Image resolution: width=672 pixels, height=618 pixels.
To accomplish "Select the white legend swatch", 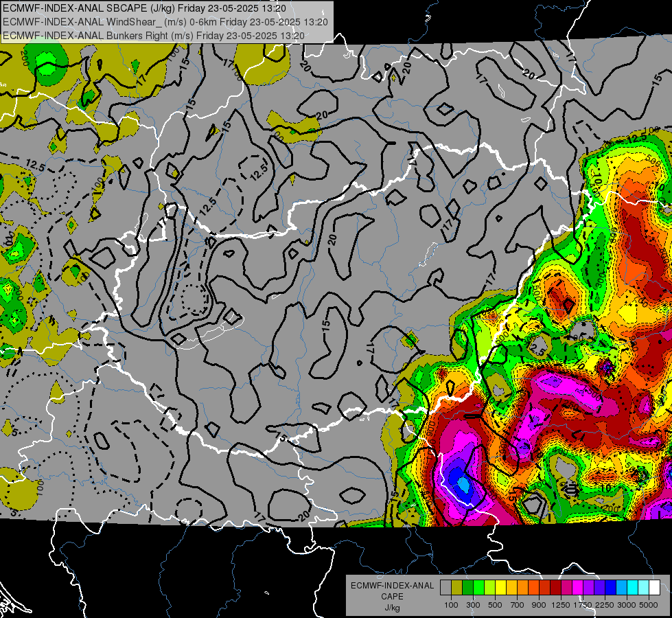I will [x=654, y=588].
